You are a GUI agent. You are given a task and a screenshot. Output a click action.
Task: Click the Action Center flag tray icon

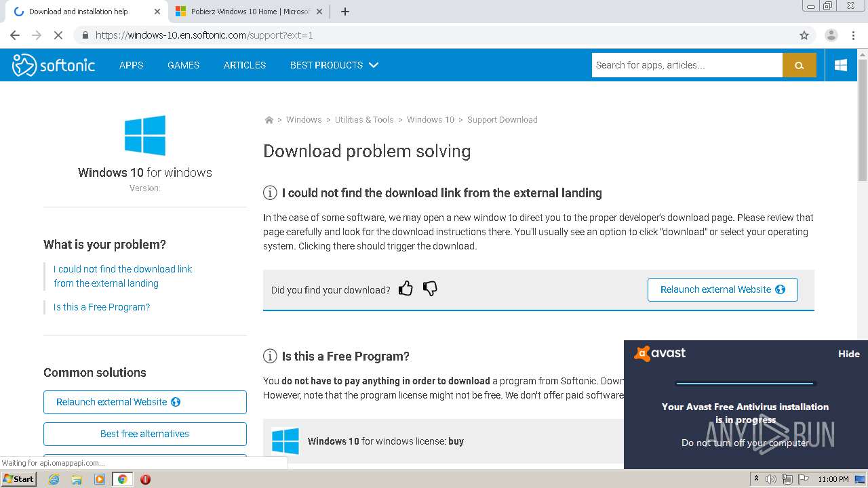tap(803, 479)
